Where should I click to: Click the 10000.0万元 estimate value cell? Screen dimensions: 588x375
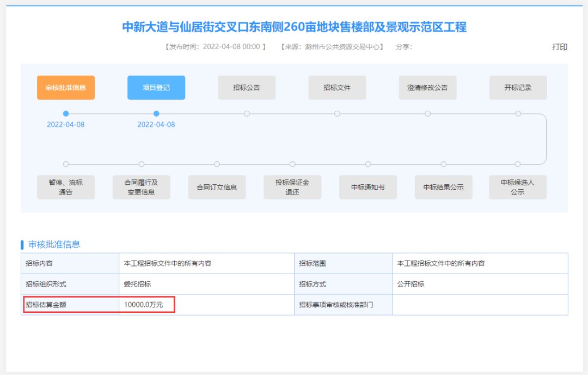coord(144,305)
